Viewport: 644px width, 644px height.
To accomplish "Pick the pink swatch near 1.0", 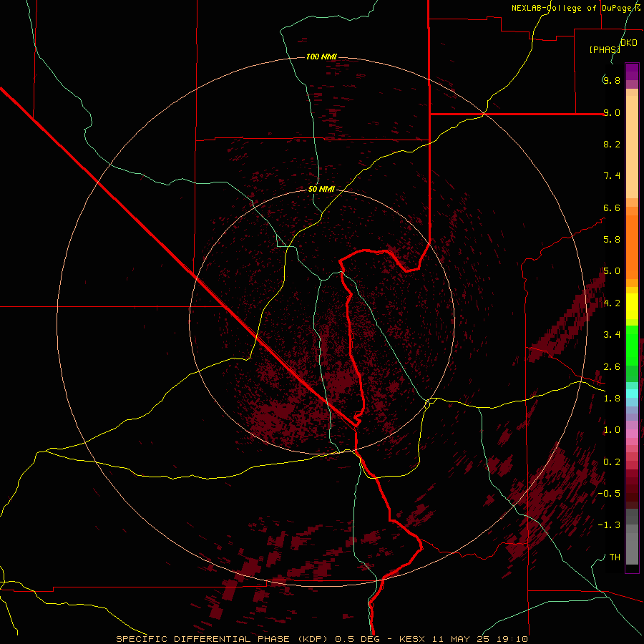I will tap(632, 434).
